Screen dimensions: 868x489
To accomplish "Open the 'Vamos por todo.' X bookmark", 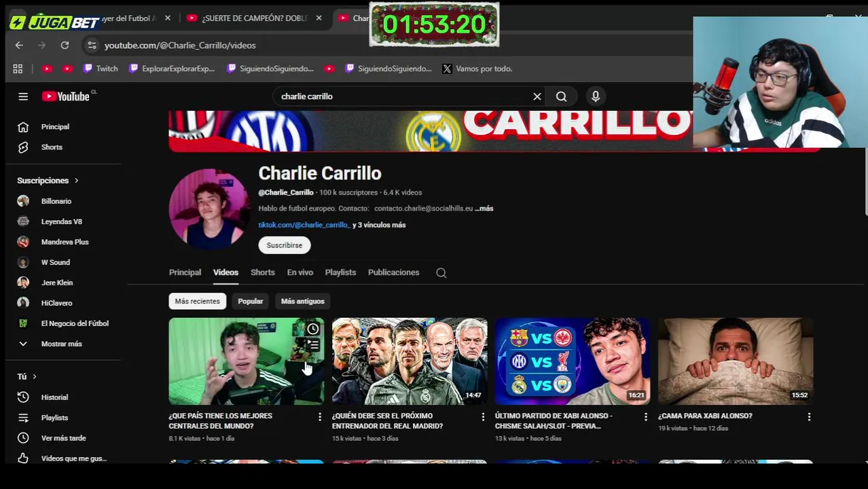I will click(477, 69).
